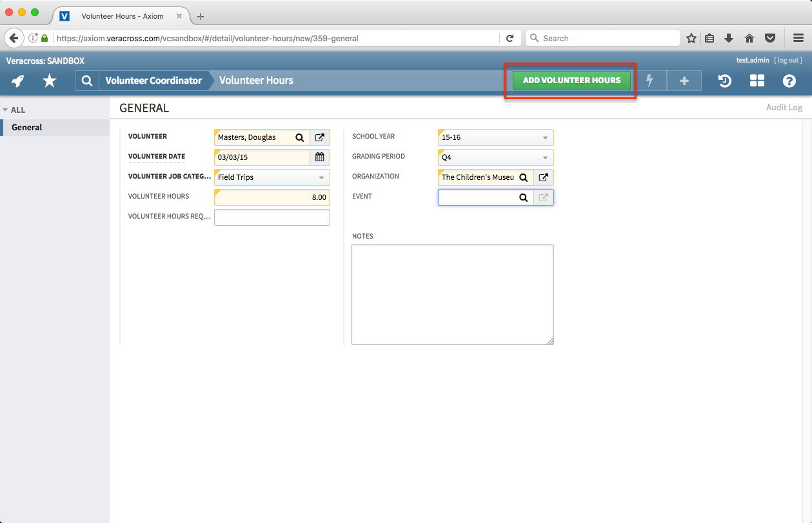Open the School Year dropdown
This screenshot has height=523, width=812.
544,137
